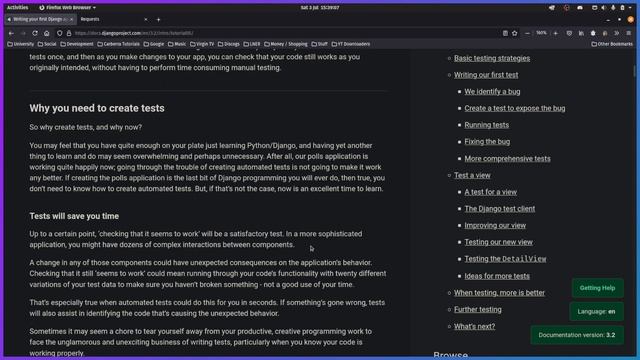Open the Music bookmarks folder

click(177, 44)
